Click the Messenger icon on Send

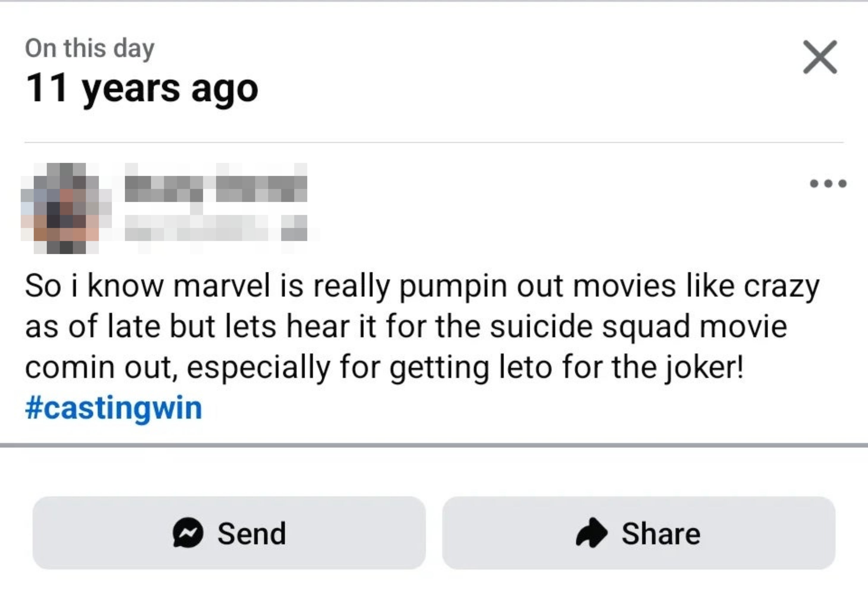[188, 533]
